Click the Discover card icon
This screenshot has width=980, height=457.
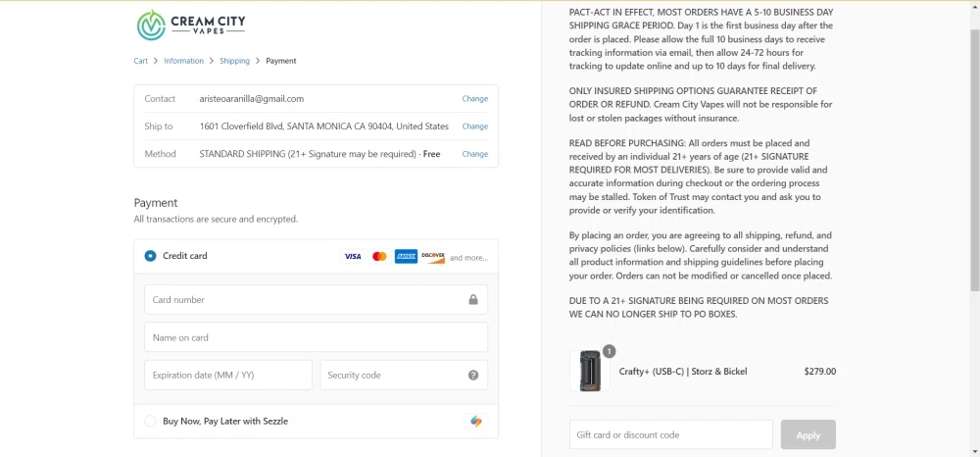click(433, 256)
